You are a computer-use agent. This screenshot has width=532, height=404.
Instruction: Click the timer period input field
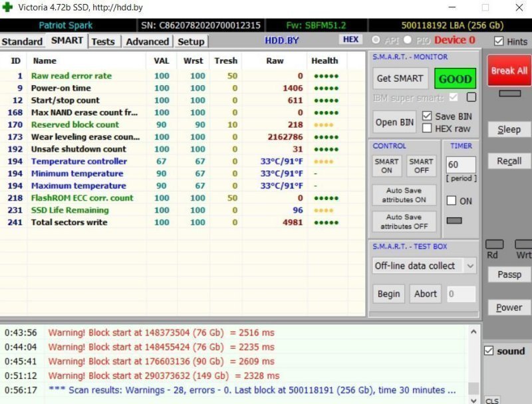(x=460, y=165)
